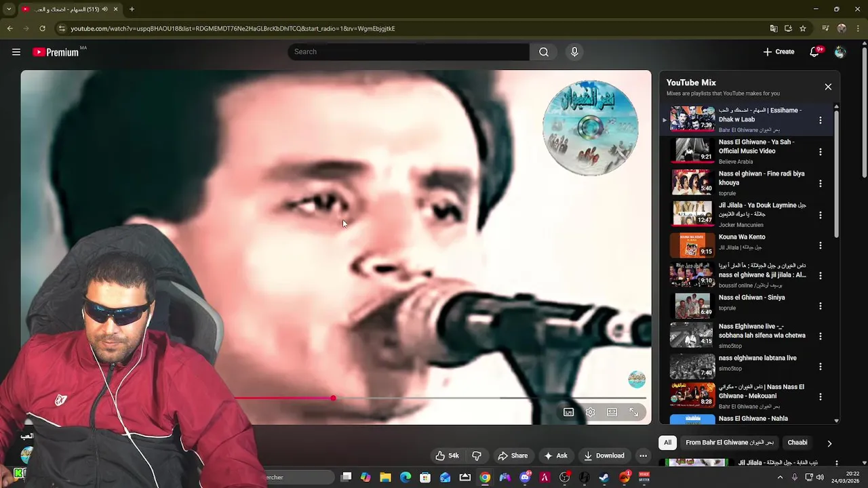Open YouTube notifications bell
The image size is (868, 488).
point(815,52)
